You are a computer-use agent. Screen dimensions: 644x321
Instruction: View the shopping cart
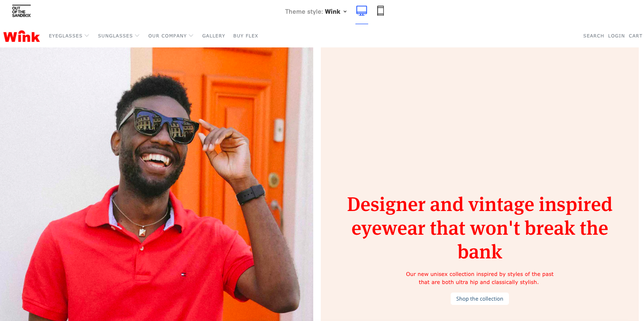(x=635, y=36)
